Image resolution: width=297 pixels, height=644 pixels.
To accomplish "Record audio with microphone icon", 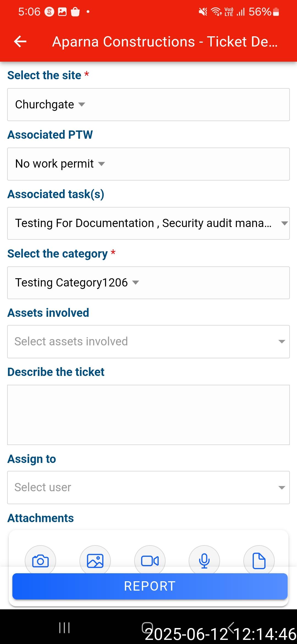I will pyautogui.click(x=204, y=560).
